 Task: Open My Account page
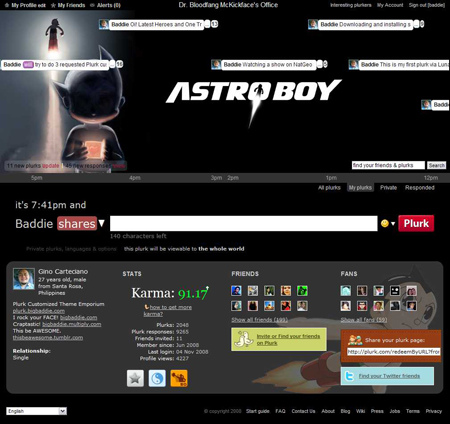pyautogui.click(x=390, y=5)
